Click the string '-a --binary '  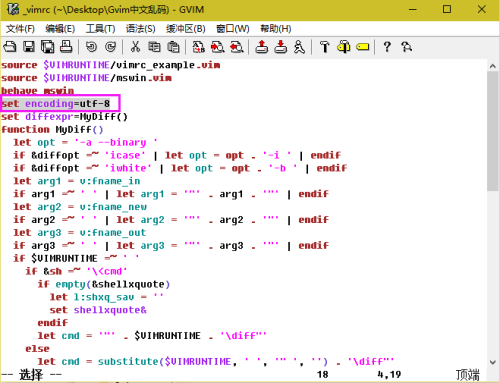click(x=116, y=142)
